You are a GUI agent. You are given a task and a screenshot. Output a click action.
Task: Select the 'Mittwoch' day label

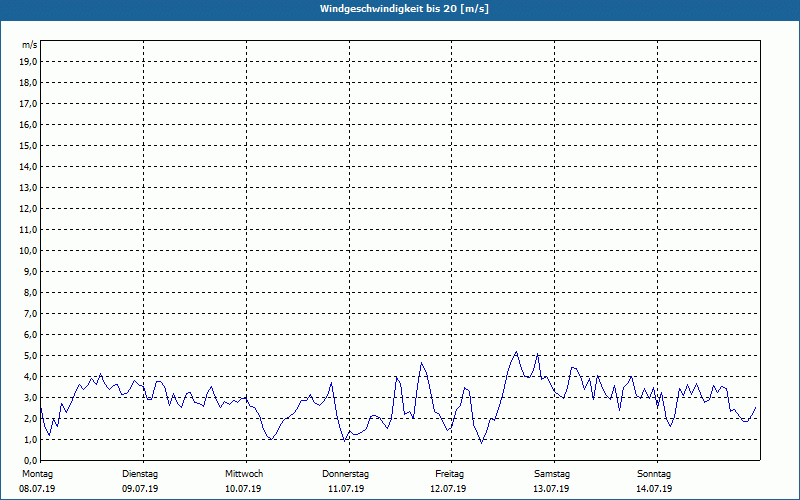click(244, 474)
